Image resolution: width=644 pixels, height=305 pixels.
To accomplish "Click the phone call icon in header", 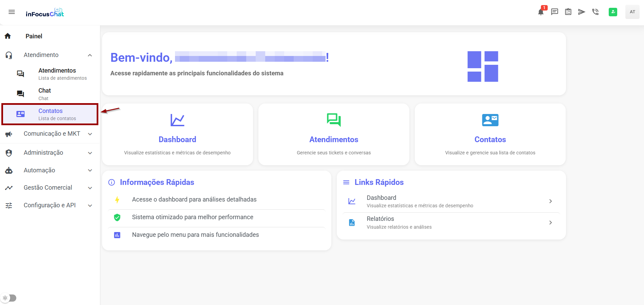I will (x=595, y=12).
